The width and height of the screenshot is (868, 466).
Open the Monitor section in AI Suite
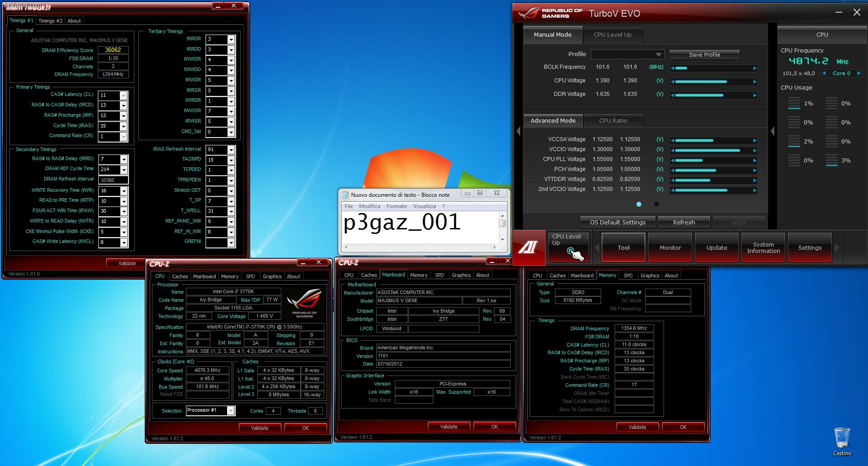670,247
